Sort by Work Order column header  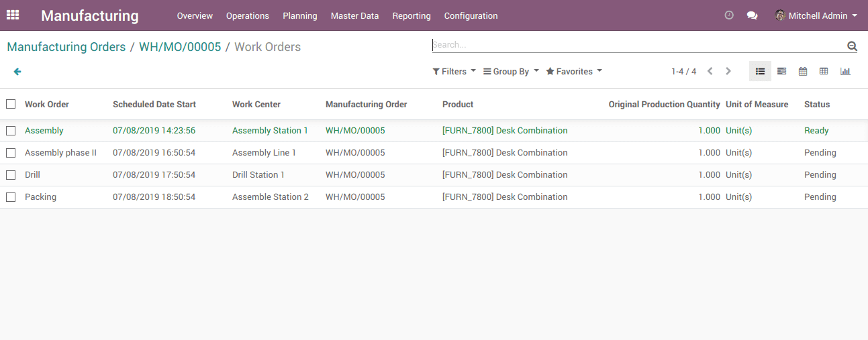(47, 104)
